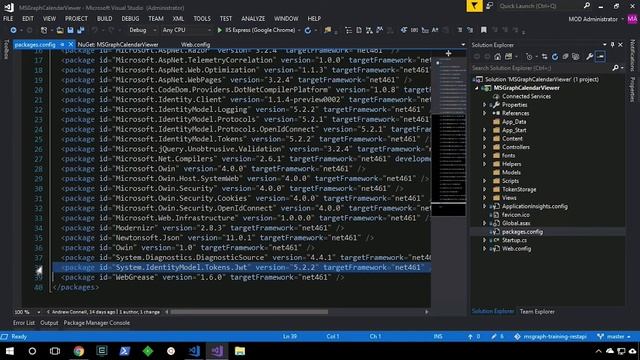
Task: Open the TOOLS menu
Action: pos(202,19)
